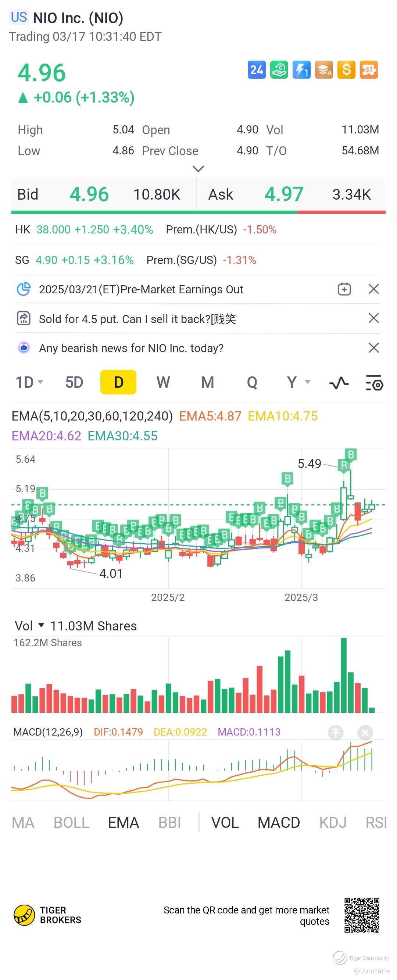397x980 pixels.
Task: Tap the AI assistant robot icon
Action: tap(24, 347)
